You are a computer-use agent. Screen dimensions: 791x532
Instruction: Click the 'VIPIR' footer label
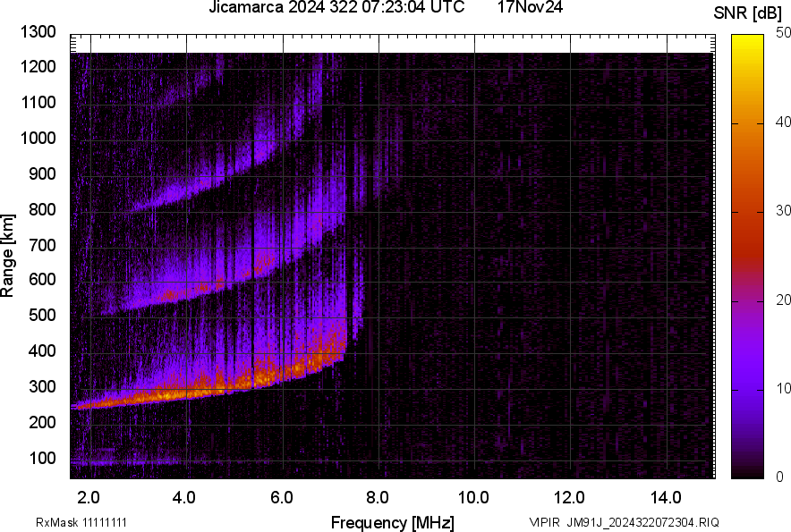coord(544,522)
